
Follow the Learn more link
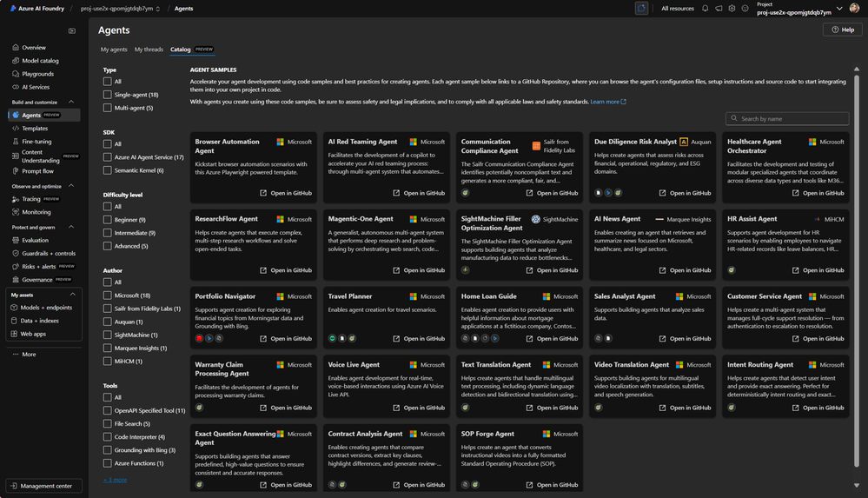608,102
